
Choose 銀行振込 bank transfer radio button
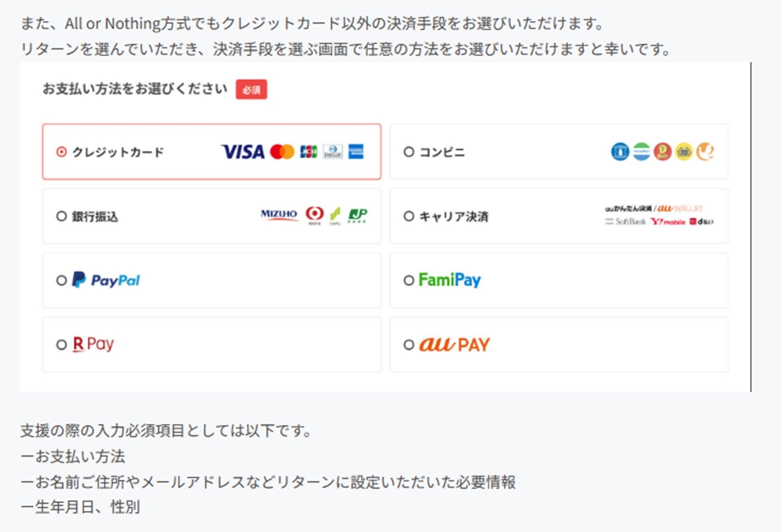[x=62, y=216]
